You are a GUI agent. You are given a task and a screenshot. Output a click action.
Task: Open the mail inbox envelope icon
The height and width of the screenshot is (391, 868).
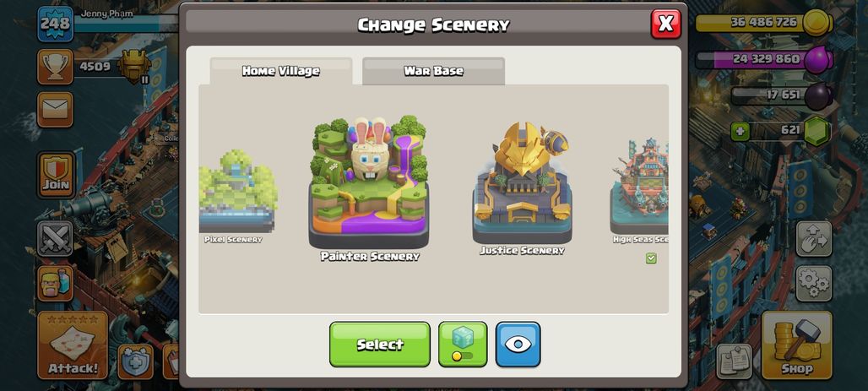pyautogui.click(x=56, y=109)
